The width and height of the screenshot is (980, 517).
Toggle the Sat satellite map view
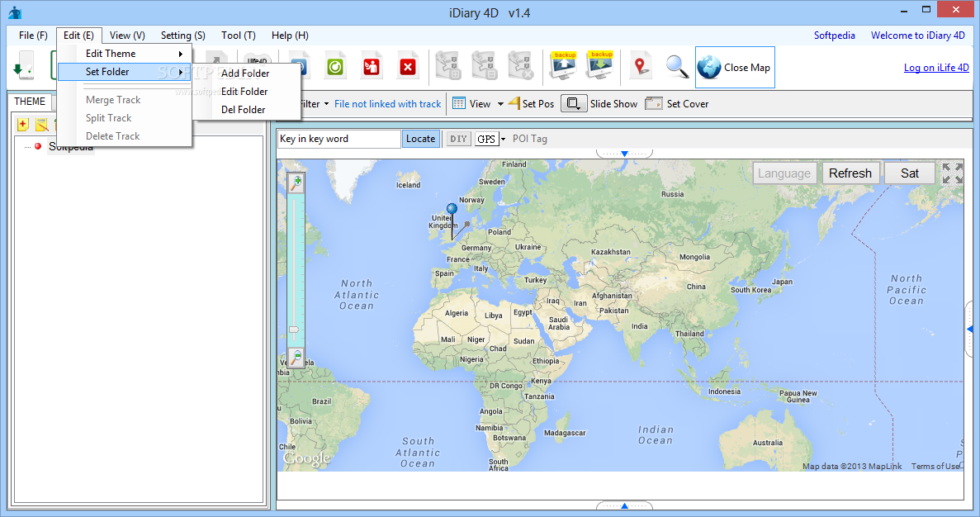coord(909,173)
